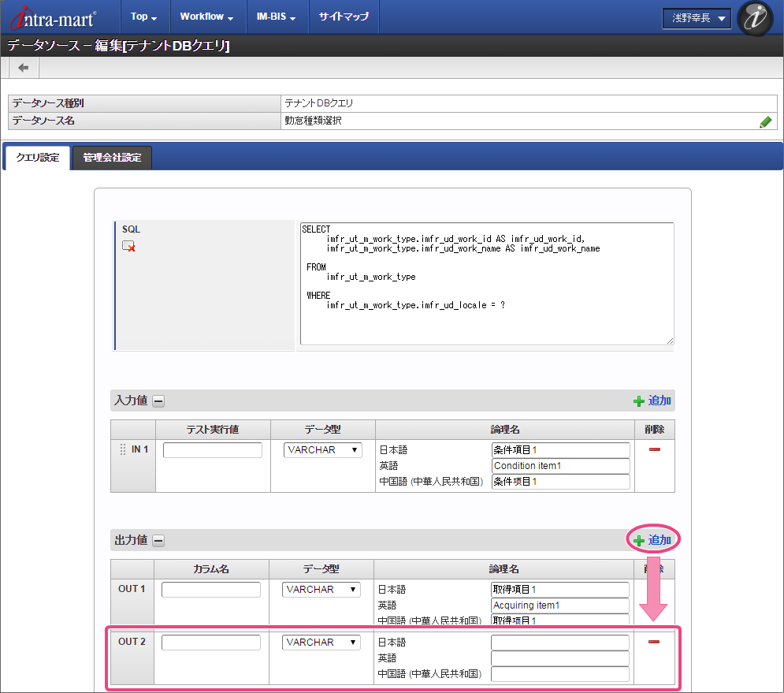Delete the IN 1 row with red minus

coord(654,449)
